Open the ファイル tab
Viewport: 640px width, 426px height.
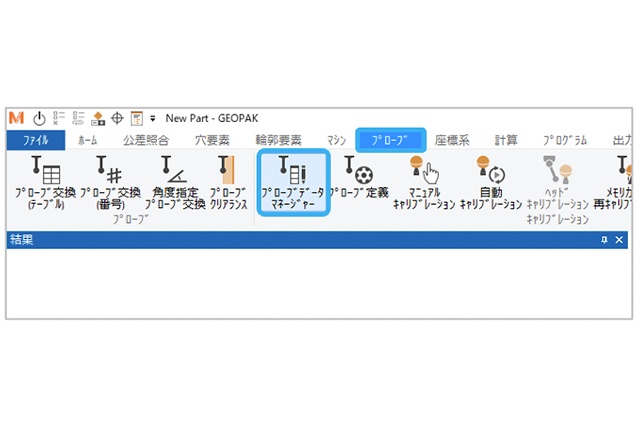coord(36,140)
